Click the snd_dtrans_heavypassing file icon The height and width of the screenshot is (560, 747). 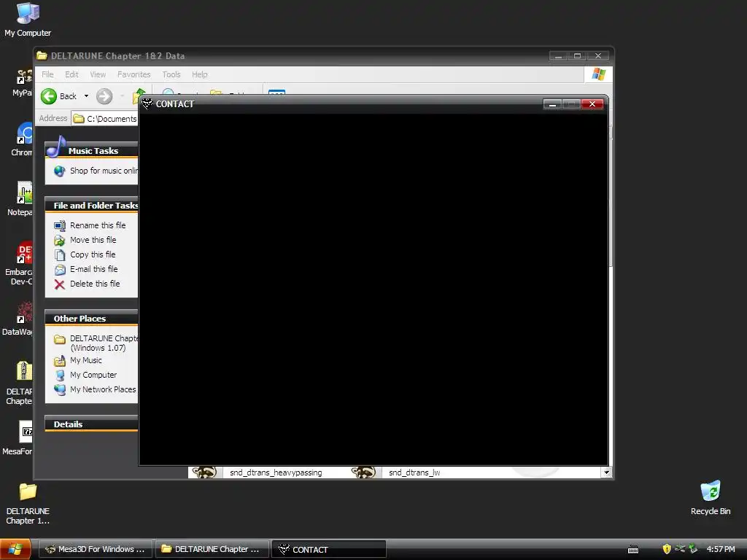pyautogui.click(x=204, y=472)
